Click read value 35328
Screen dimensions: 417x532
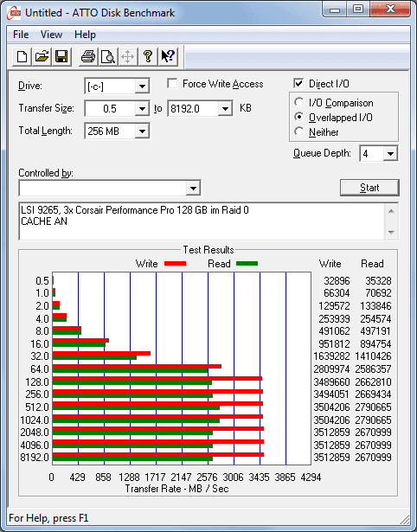click(378, 281)
